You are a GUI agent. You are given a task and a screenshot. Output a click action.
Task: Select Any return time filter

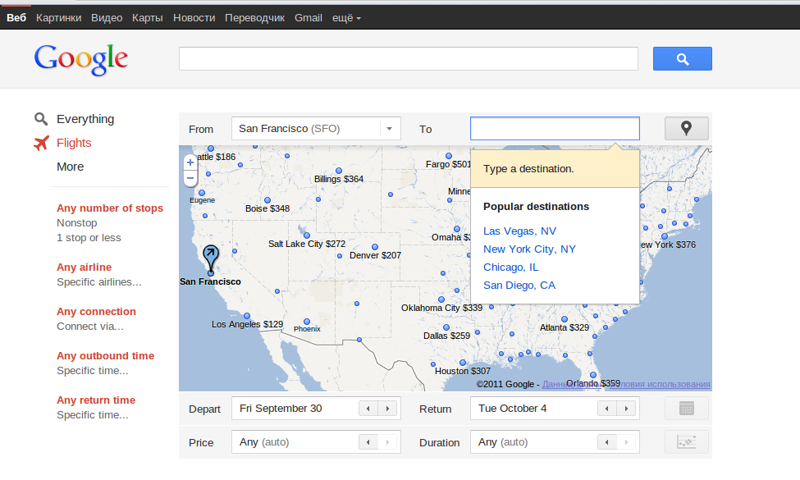pos(96,400)
